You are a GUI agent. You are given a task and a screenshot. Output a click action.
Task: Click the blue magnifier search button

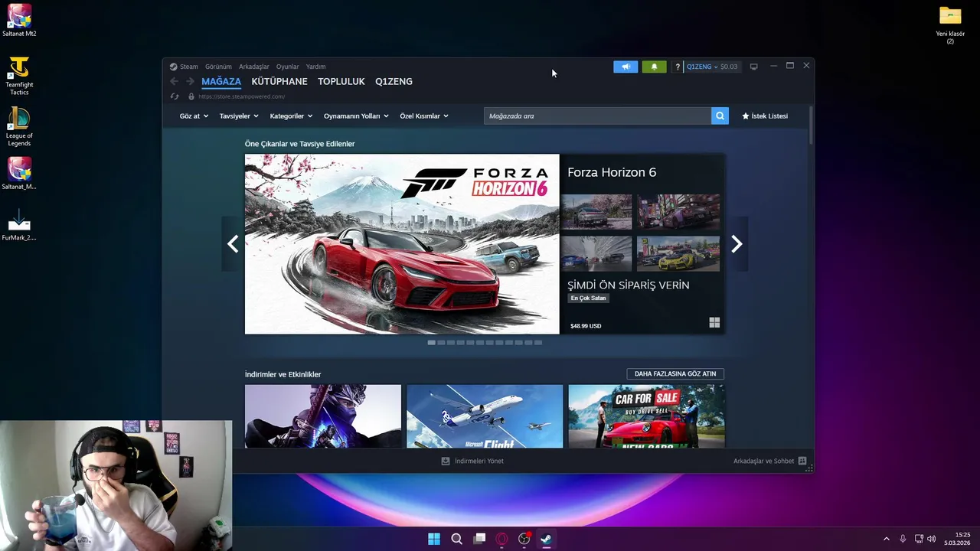tap(720, 116)
